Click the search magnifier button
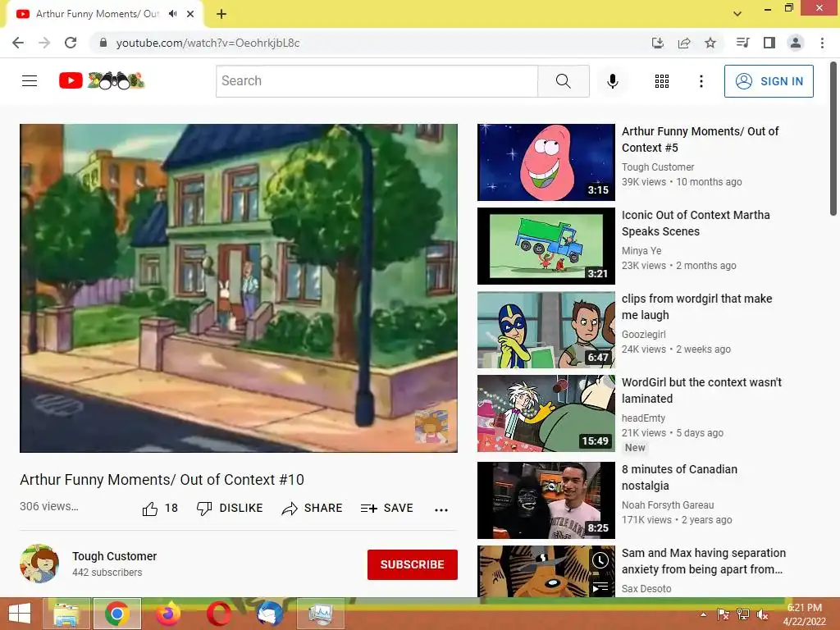 [x=563, y=81]
